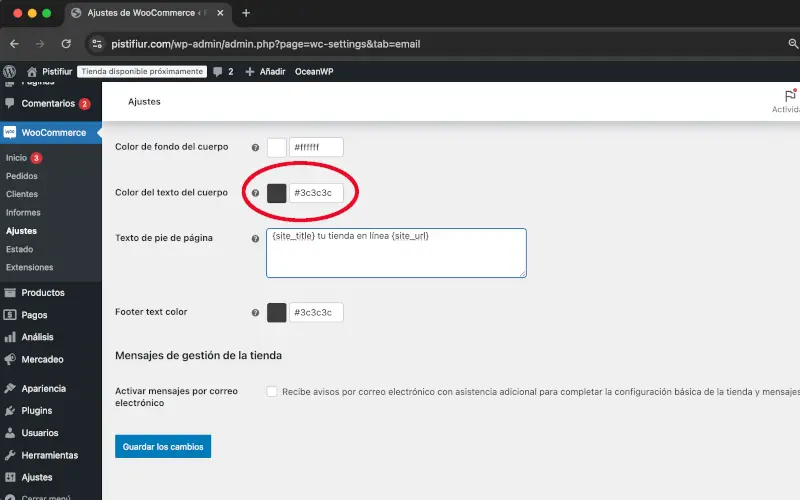Open Estado submenu item
Screen dimensions: 800x500
19,249
